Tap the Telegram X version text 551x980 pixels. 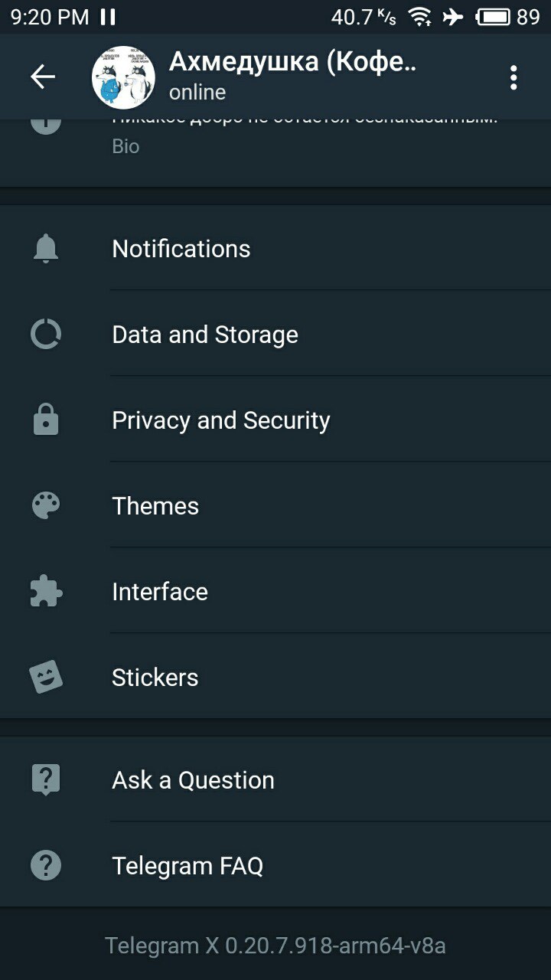[x=275, y=946]
